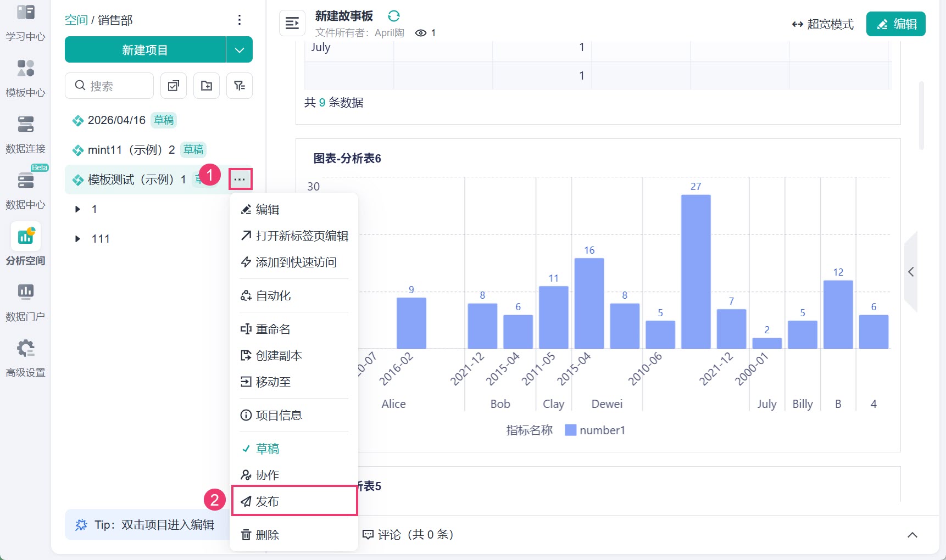
Task: Select the checked 草稿 status option
Action: click(x=294, y=449)
